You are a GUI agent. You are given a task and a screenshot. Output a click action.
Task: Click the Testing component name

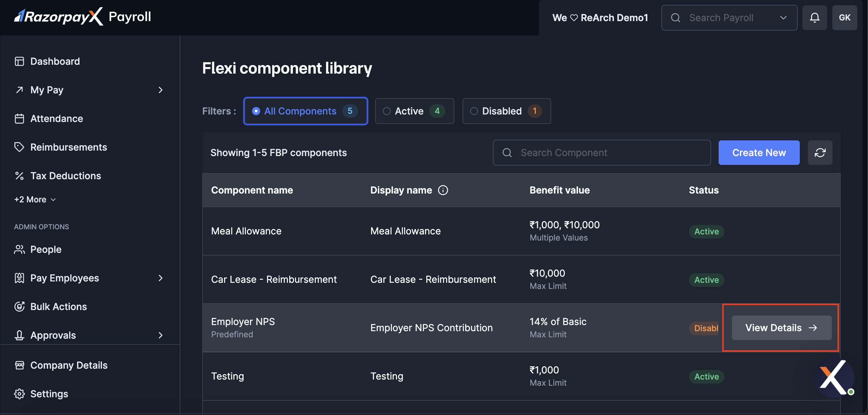[227, 376]
